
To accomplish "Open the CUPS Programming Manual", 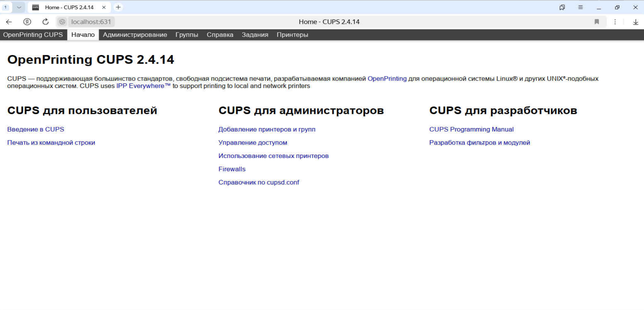I will [x=471, y=129].
